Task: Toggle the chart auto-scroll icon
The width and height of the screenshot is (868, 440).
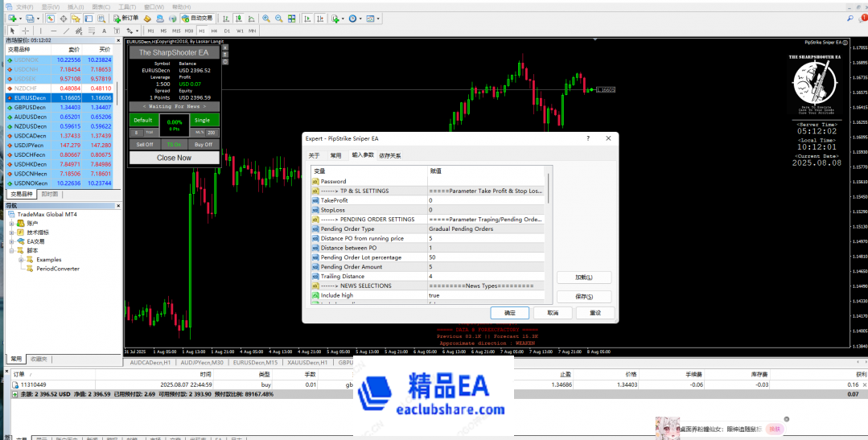Action: pos(307,19)
